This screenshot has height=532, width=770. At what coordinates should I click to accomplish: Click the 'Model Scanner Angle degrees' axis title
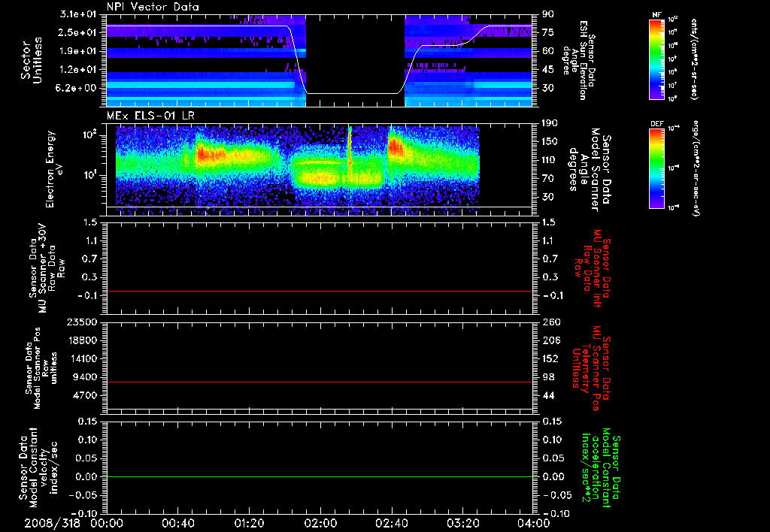click(x=590, y=169)
